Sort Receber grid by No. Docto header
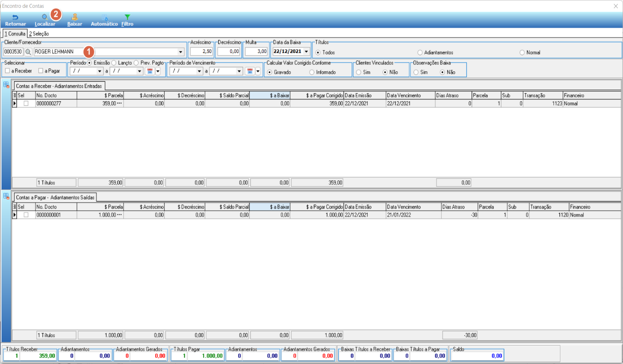 [x=56, y=95]
